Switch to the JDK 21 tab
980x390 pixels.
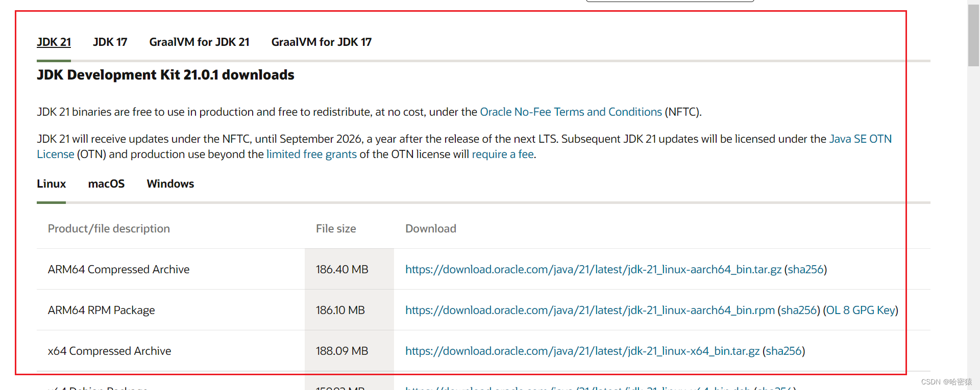pos(54,42)
